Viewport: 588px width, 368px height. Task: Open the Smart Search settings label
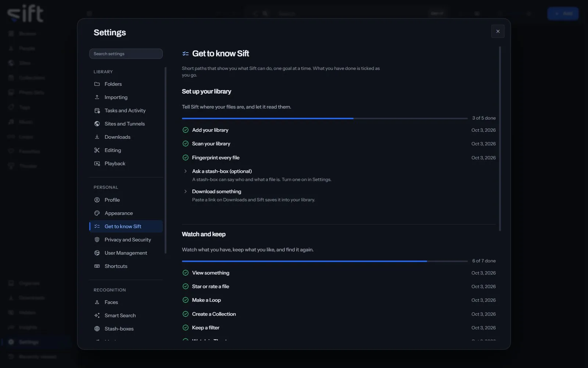(120, 315)
